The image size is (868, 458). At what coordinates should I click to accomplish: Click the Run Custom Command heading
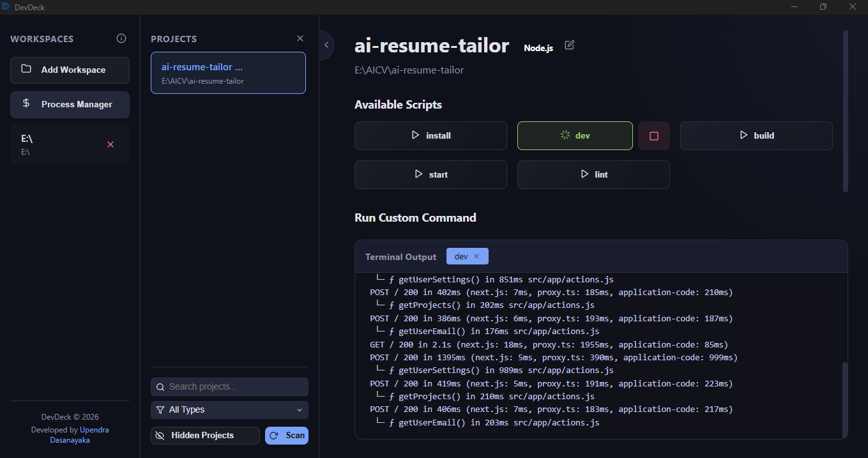(415, 218)
